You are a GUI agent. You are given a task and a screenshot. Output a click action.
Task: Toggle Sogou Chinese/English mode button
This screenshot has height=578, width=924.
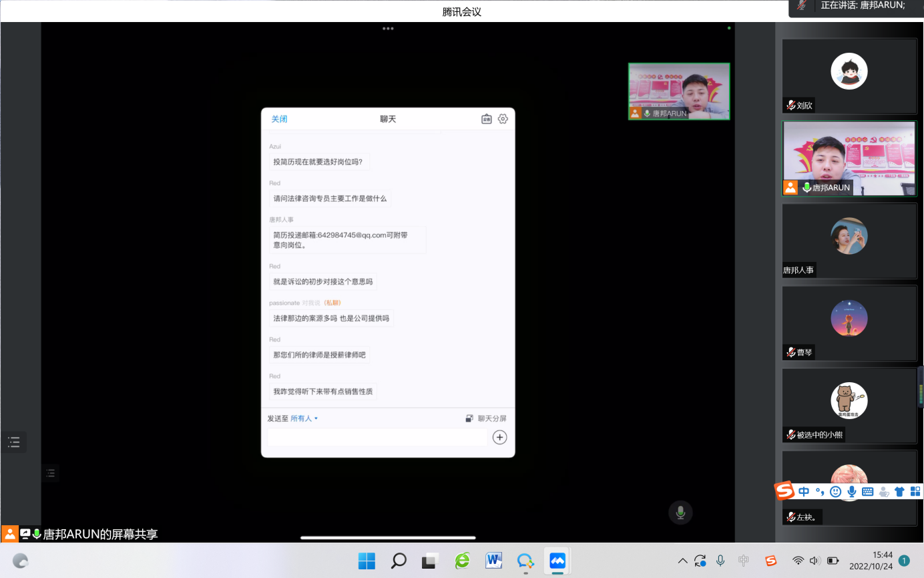point(804,492)
